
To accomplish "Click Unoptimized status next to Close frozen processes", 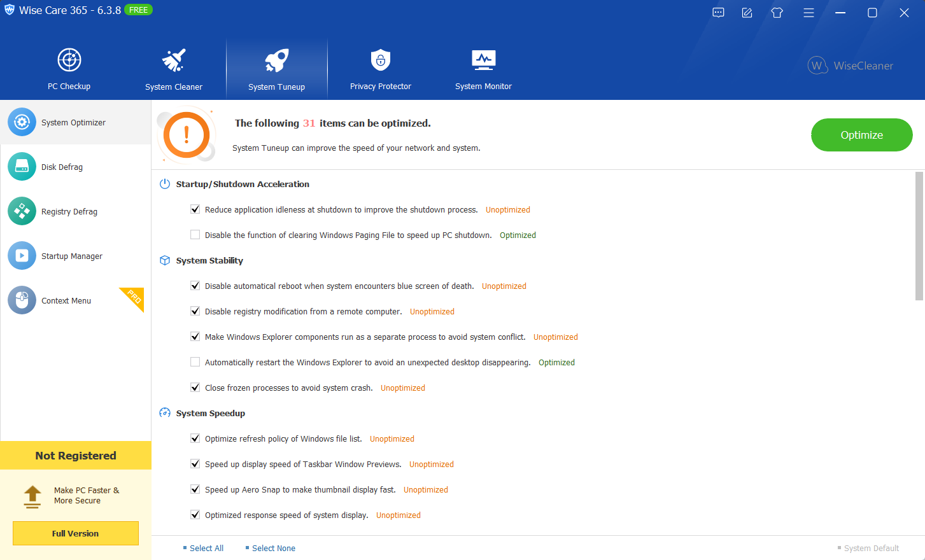I will click(x=403, y=388).
